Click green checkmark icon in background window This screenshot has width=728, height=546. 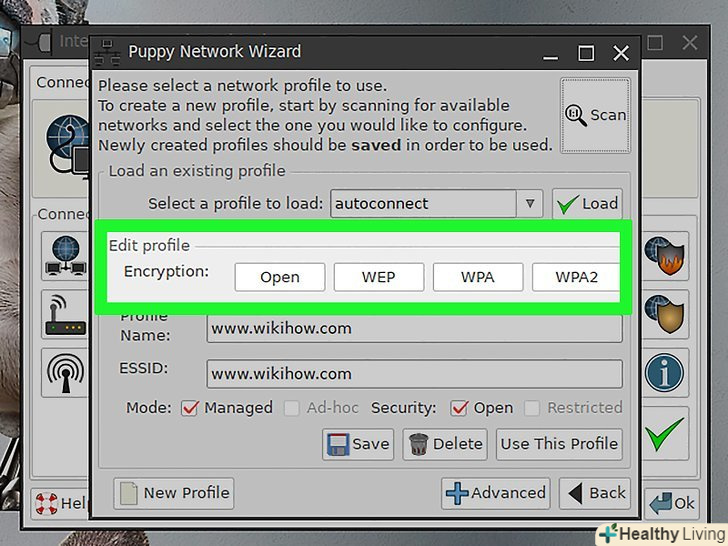[665, 434]
